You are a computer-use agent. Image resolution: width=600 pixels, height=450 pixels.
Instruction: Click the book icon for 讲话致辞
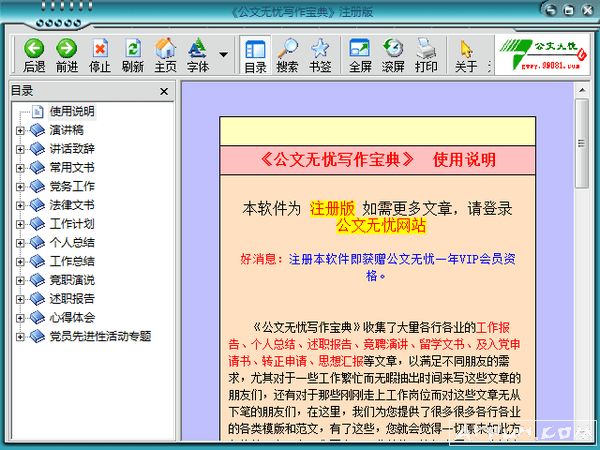tap(37, 149)
